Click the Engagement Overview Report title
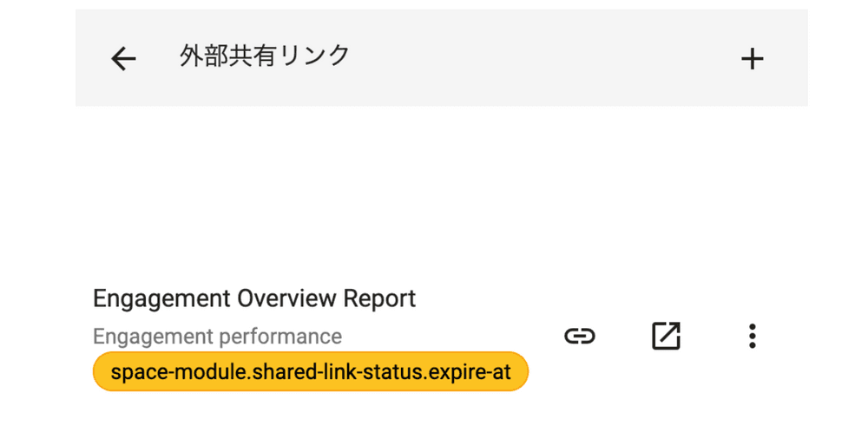 (x=254, y=298)
